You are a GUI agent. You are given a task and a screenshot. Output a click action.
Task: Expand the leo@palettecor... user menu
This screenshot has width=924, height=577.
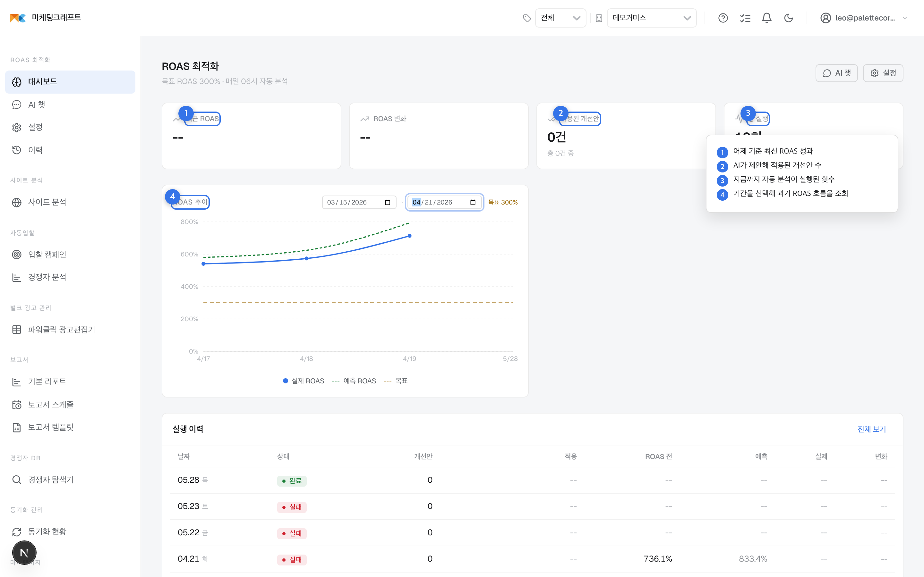point(863,18)
